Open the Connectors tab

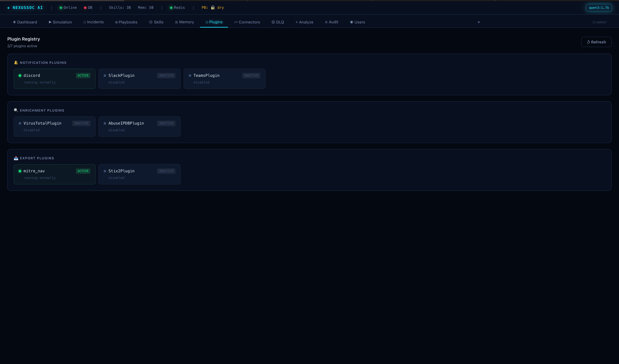[247, 22]
